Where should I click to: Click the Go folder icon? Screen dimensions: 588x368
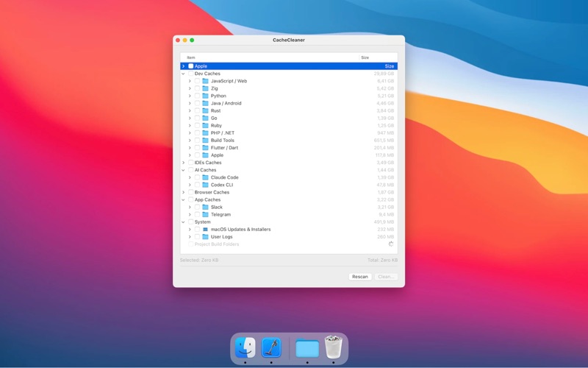[x=205, y=118]
